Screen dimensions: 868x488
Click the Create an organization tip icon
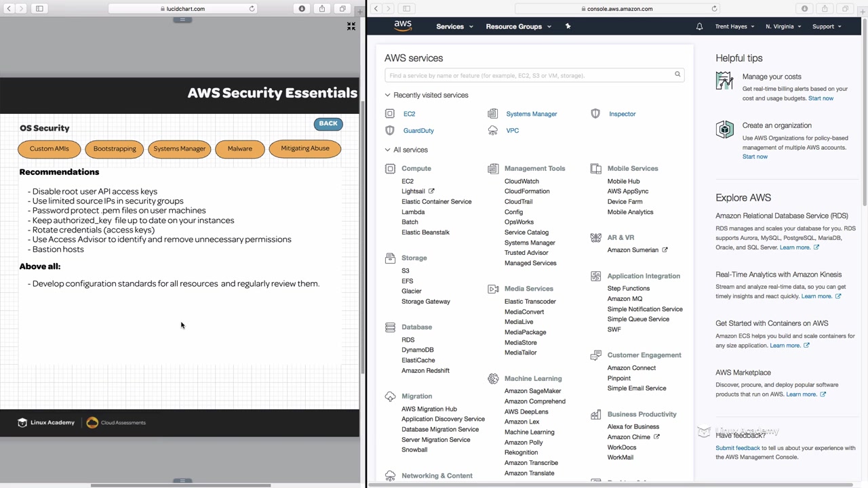click(725, 129)
